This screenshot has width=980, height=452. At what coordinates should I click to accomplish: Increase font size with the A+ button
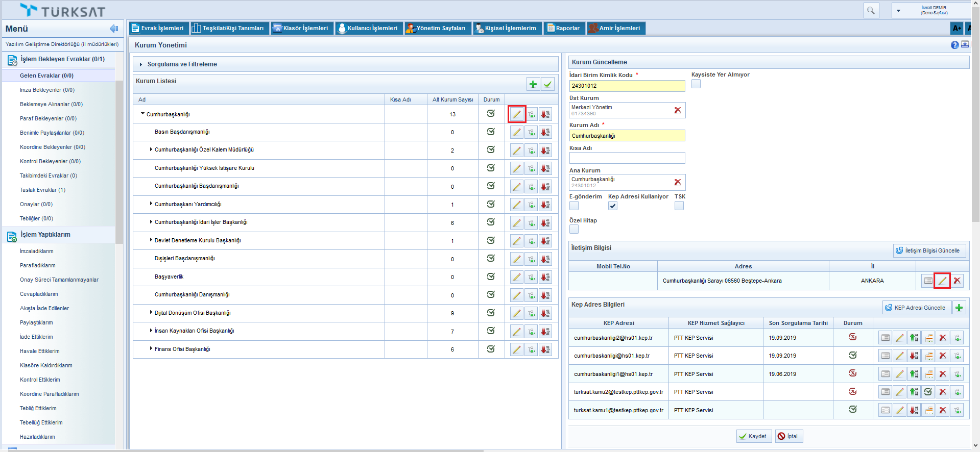pyautogui.click(x=957, y=29)
